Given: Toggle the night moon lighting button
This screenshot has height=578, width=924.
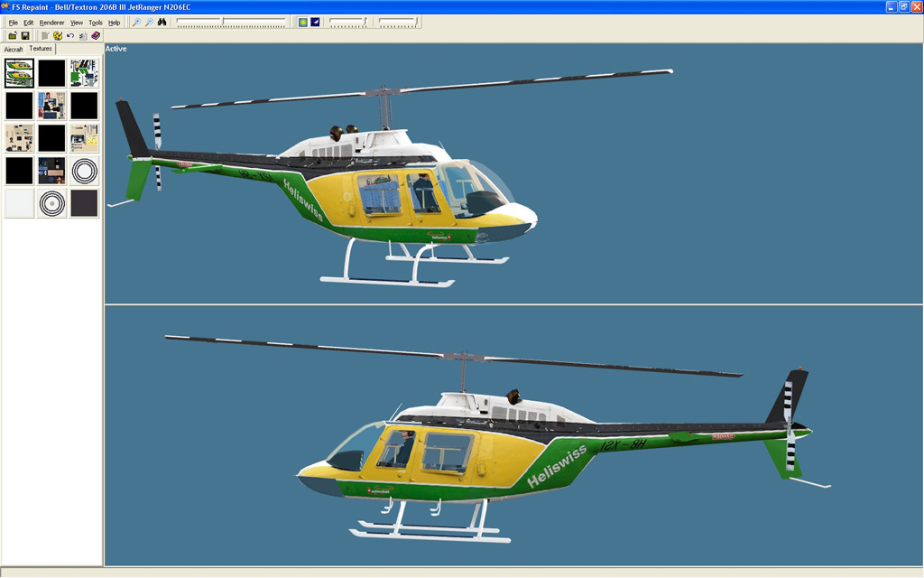Looking at the screenshot, I should pos(315,22).
